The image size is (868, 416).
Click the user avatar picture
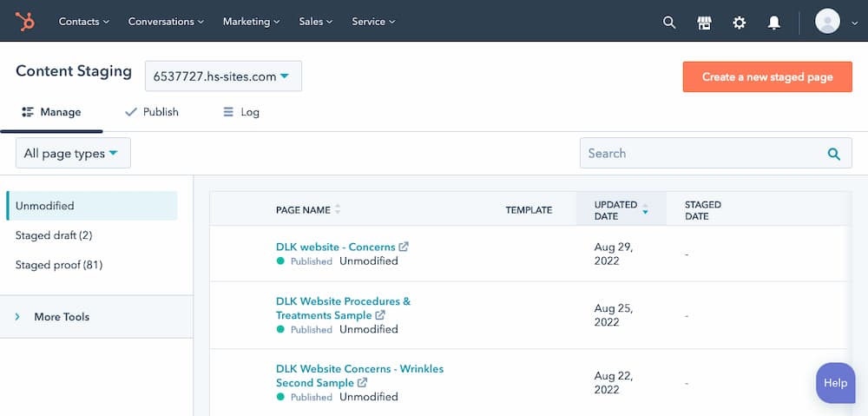click(827, 21)
